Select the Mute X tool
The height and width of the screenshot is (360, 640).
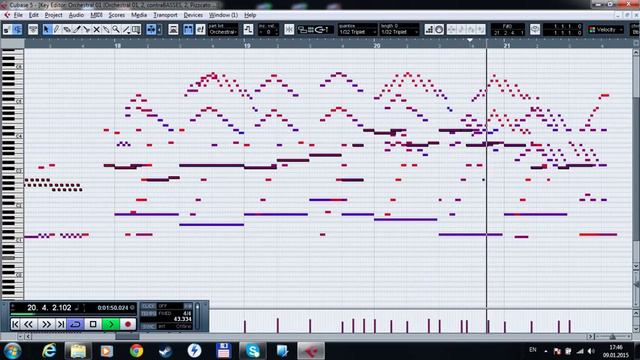pos(96,30)
